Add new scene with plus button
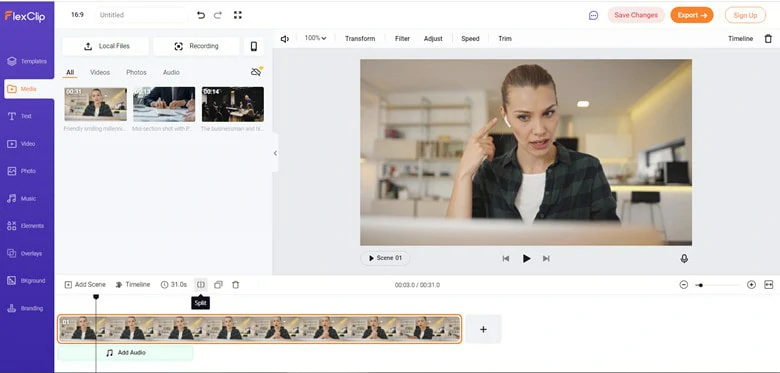Screen dimensions: 780x373 coord(483,329)
